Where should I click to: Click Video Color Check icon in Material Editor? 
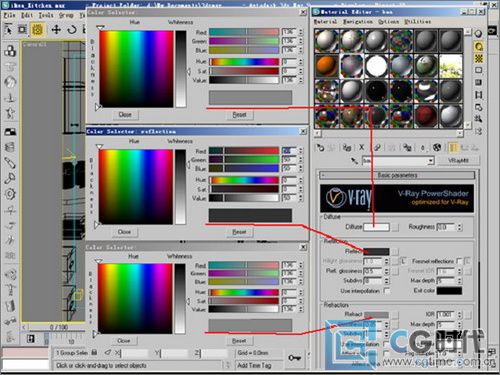(478, 82)
